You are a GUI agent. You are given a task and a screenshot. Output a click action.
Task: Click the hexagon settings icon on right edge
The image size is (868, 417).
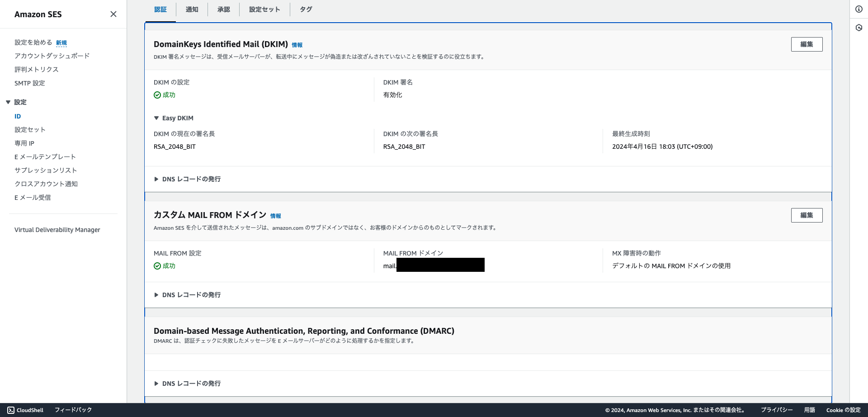859,28
